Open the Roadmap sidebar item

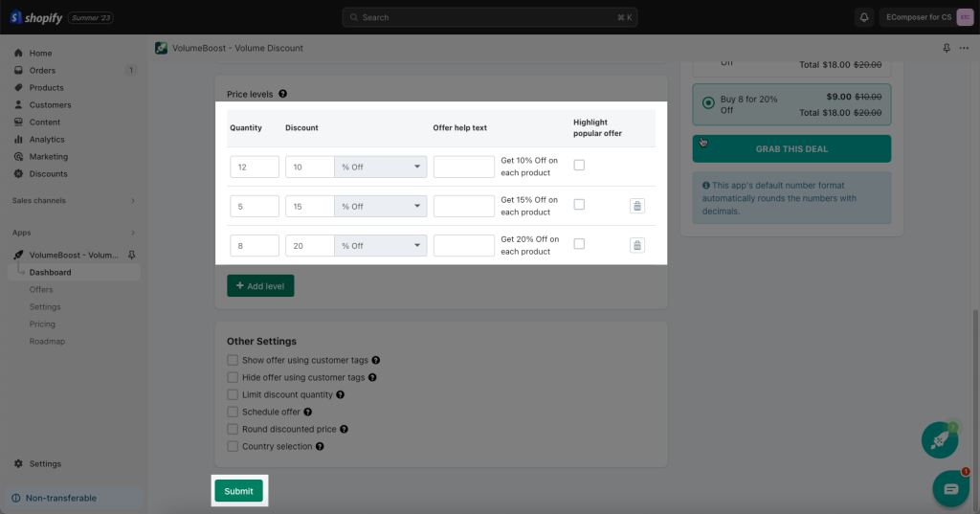(x=48, y=342)
